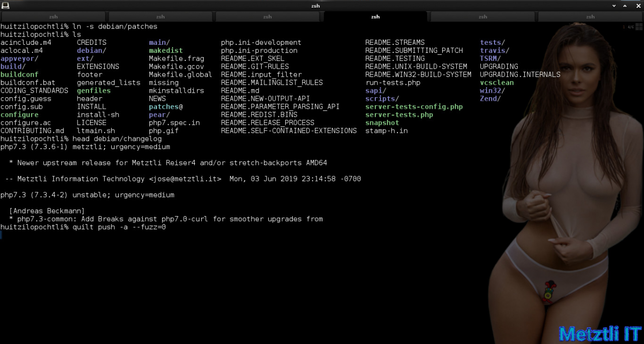This screenshot has height=344, width=644.
Task: Click 'Makefile.global' file name
Action: (181, 75)
